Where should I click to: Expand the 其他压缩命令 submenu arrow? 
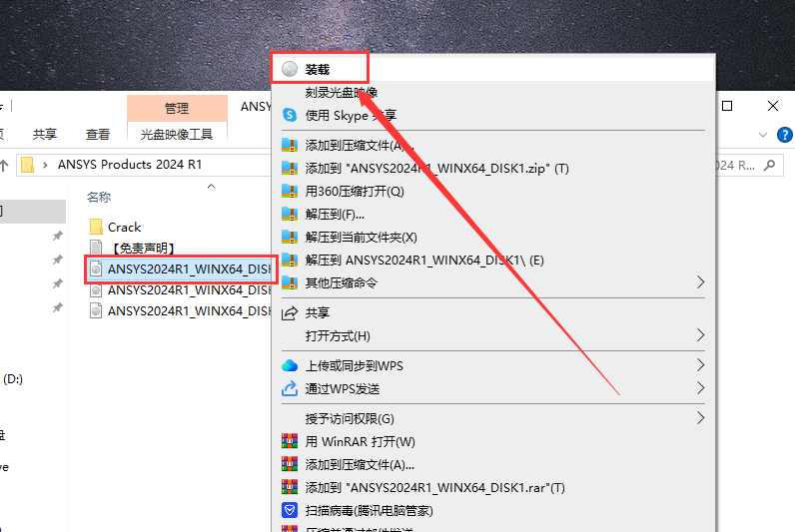click(700, 282)
